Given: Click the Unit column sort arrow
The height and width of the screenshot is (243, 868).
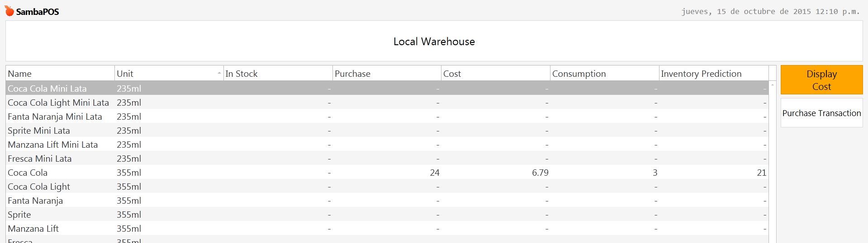Looking at the screenshot, I should (219, 73).
